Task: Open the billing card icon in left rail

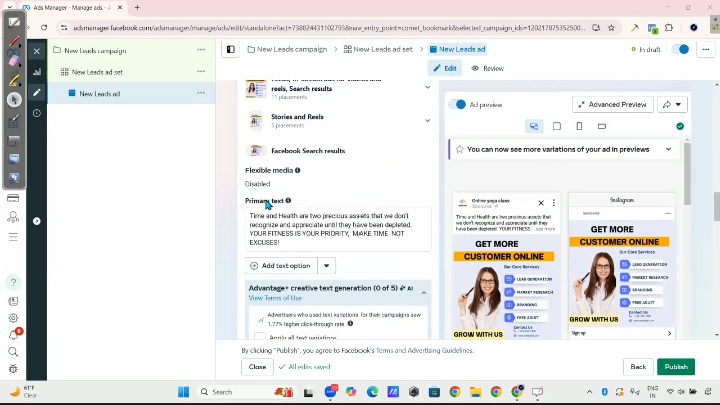Action: [13, 198]
